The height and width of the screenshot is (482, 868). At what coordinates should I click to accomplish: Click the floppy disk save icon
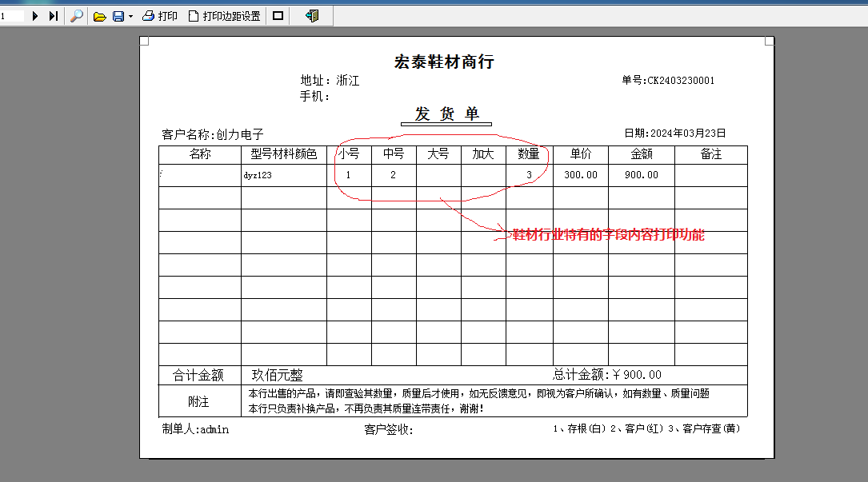pos(118,16)
